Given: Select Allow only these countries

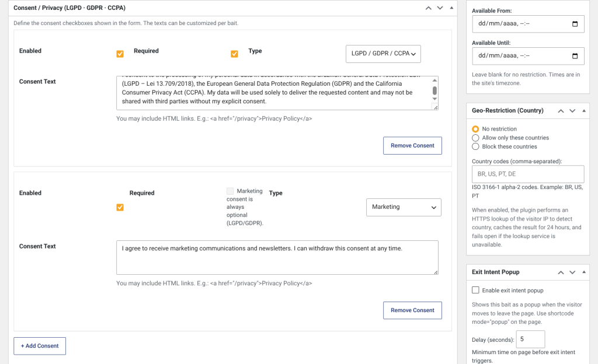Looking at the screenshot, I should (475, 138).
